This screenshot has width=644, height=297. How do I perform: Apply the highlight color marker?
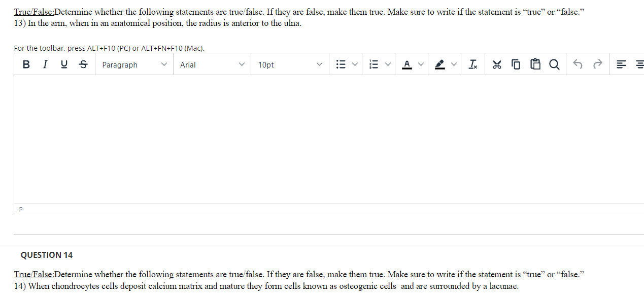click(x=440, y=64)
